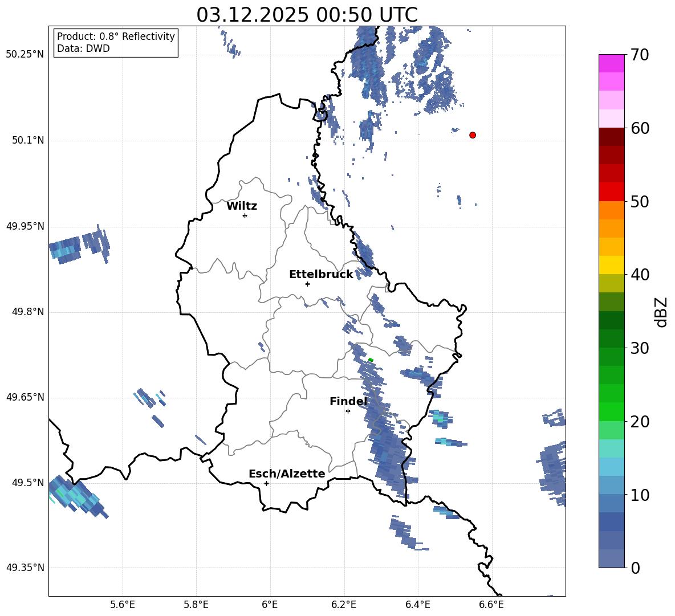Click the orange colorbar swatch below 50
Viewport: 675px width, 616px height.
(x=611, y=210)
